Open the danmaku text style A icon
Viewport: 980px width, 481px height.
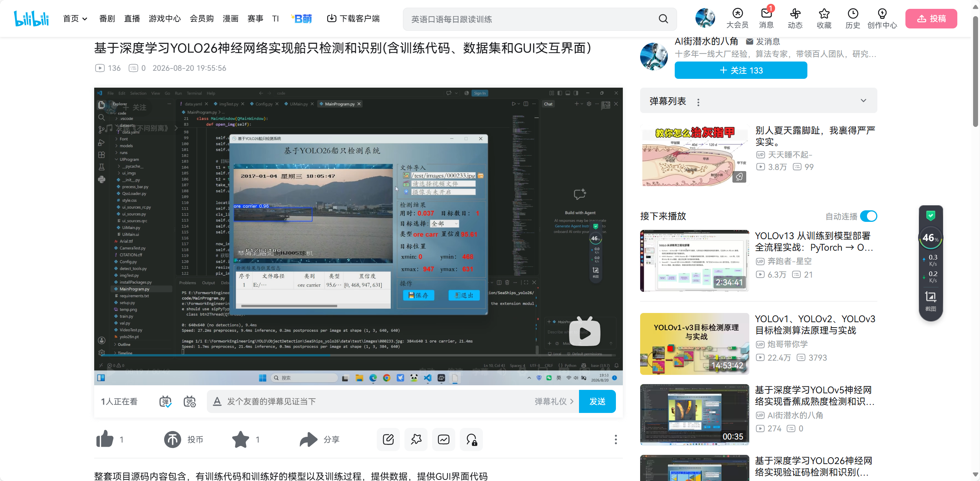point(217,401)
